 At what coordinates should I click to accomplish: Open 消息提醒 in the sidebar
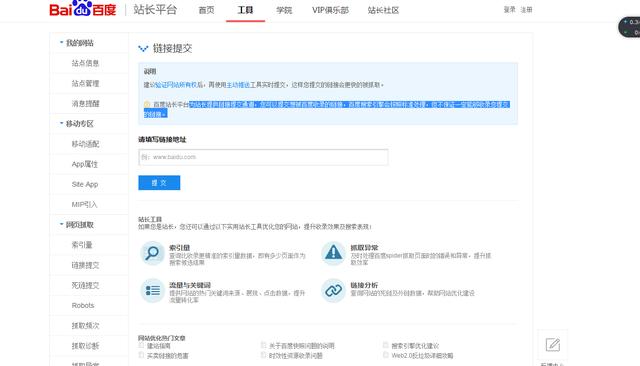pos(85,103)
